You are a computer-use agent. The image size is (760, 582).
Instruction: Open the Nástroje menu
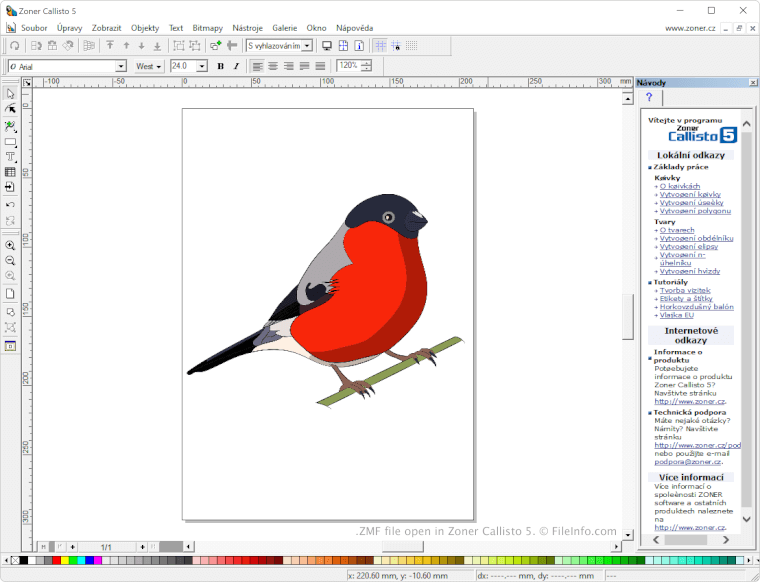[x=247, y=28]
